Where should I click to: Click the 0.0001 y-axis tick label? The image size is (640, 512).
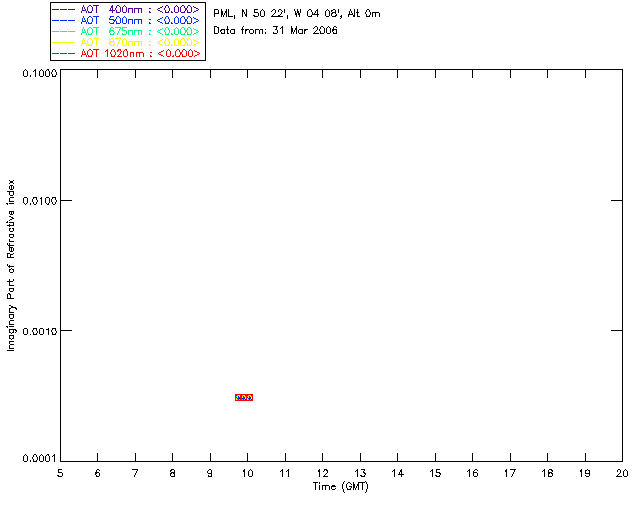pos(40,459)
